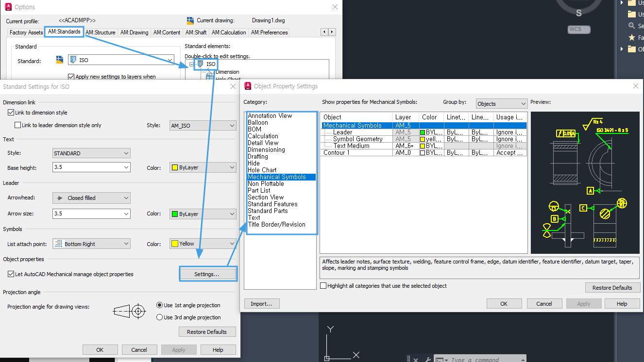Click the tab scroll left arrow

(324, 32)
